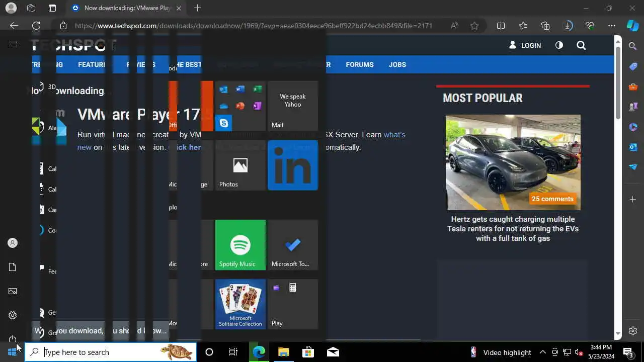The width and height of the screenshot is (644, 362).
Task: Open the Microsoft To Do tile
Action: 293,245
